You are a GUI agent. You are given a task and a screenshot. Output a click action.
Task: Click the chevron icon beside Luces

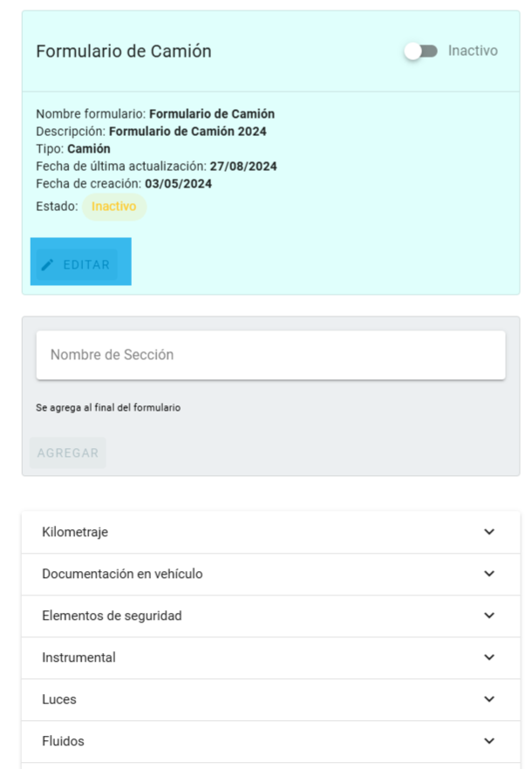488,699
